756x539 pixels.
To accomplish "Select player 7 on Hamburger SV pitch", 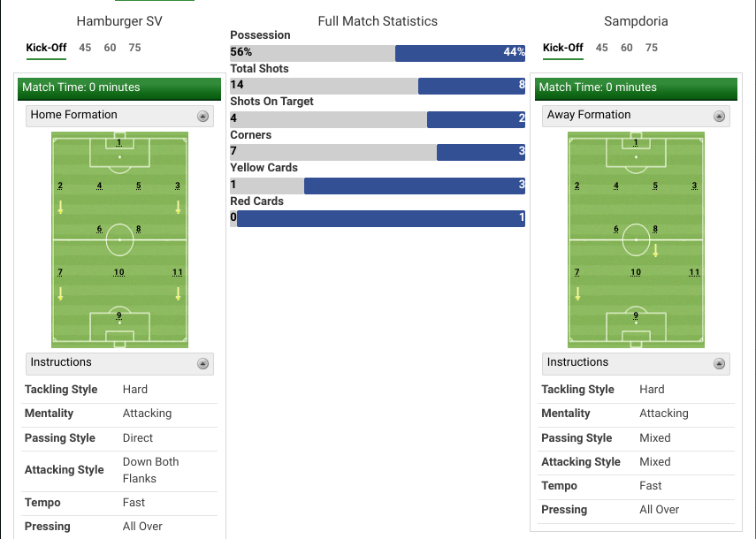I will 60,272.
